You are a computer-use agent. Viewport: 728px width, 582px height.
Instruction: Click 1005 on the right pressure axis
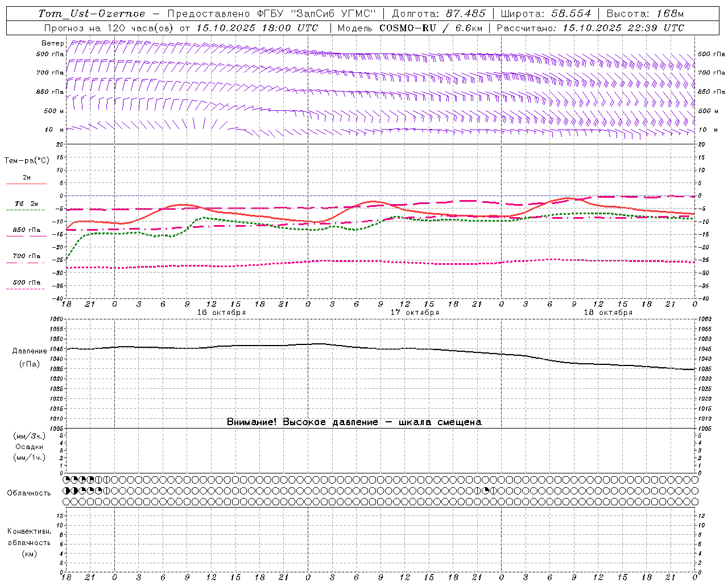tap(705, 429)
